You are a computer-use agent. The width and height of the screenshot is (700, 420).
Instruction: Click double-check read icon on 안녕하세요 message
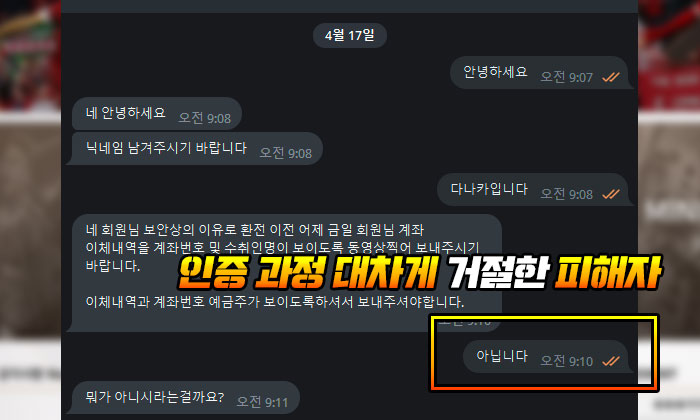tap(611, 77)
